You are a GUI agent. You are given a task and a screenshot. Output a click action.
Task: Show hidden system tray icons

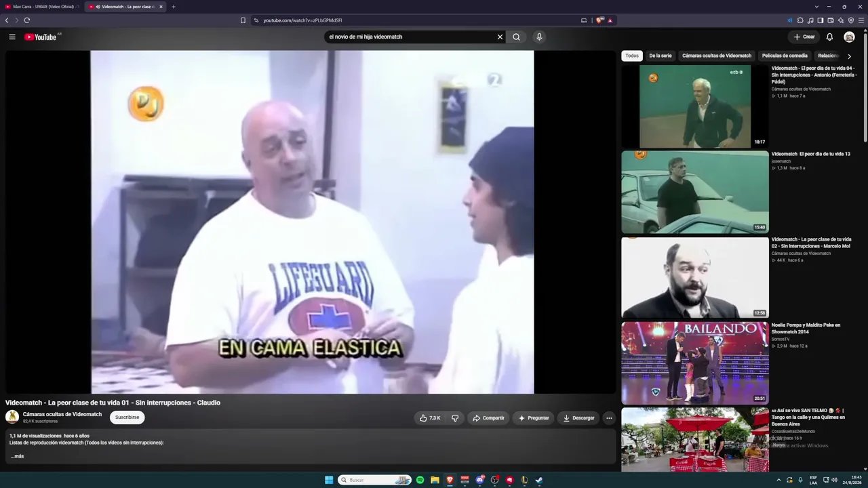point(778,480)
